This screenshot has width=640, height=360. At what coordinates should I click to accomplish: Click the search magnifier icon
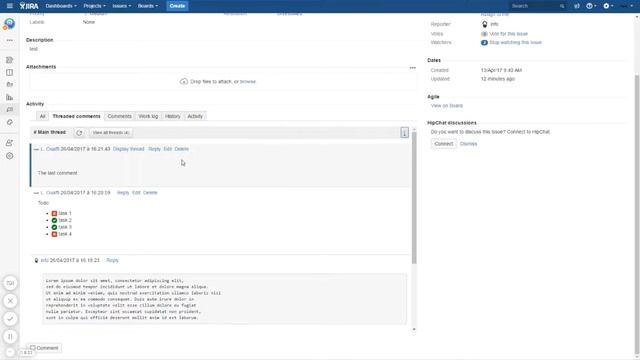[562, 6]
